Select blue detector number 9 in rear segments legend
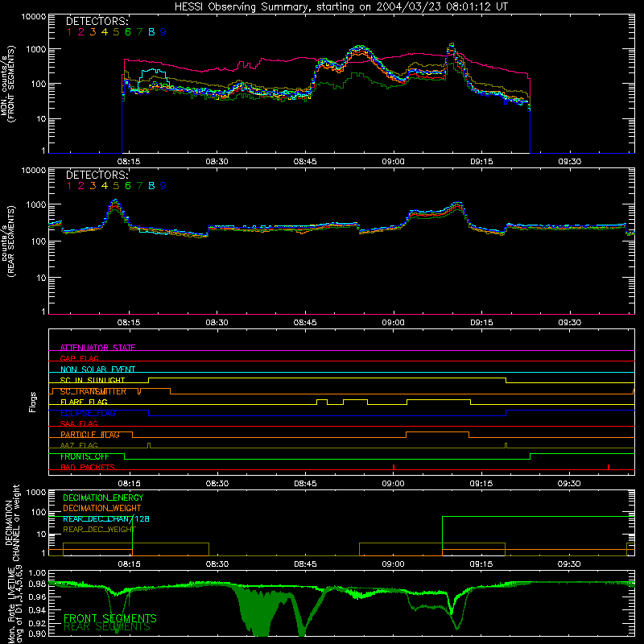Image resolution: width=644 pixels, height=644 pixels. [163, 186]
